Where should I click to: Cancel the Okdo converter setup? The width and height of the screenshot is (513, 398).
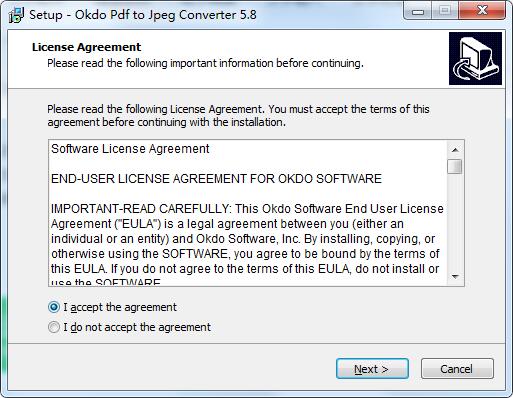click(457, 369)
